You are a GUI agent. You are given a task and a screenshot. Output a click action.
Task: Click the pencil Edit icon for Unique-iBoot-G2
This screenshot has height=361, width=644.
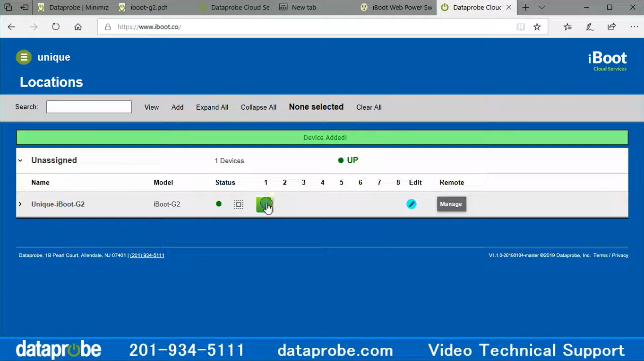point(411,204)
